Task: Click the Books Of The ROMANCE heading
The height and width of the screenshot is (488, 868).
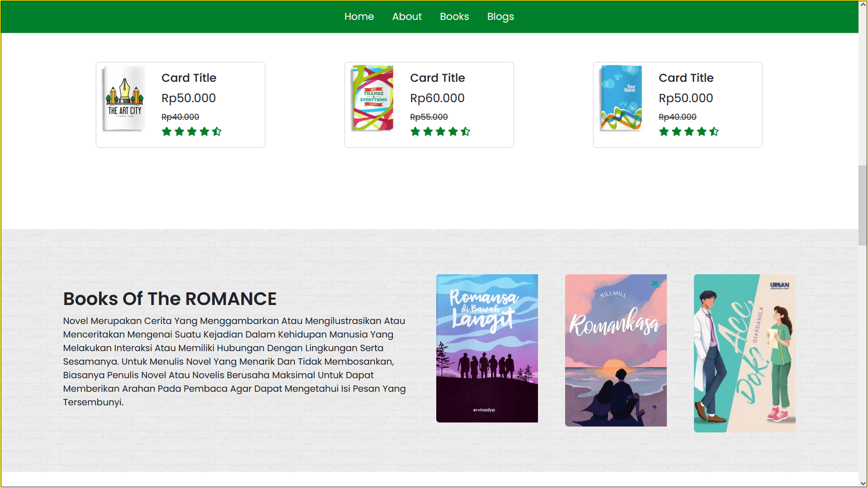Action: (x=170, y=299)
